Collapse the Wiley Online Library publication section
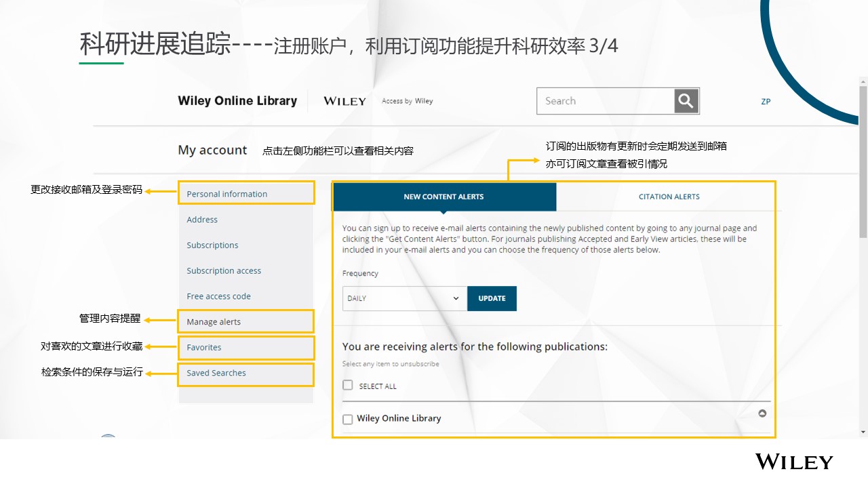 point(762,413)
